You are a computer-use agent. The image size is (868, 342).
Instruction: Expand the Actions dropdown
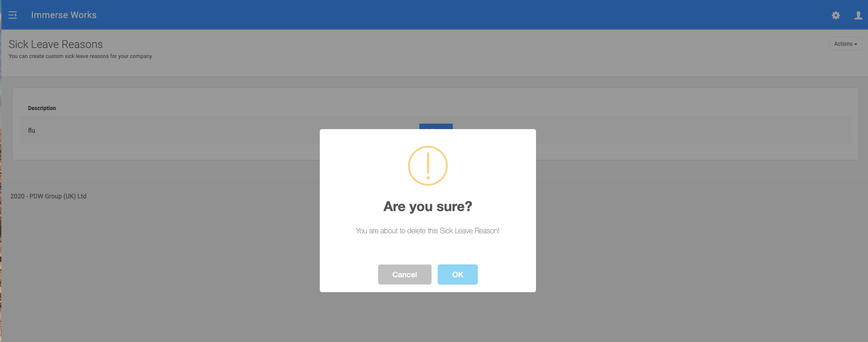pyautogui.click(x=845, y=44)
